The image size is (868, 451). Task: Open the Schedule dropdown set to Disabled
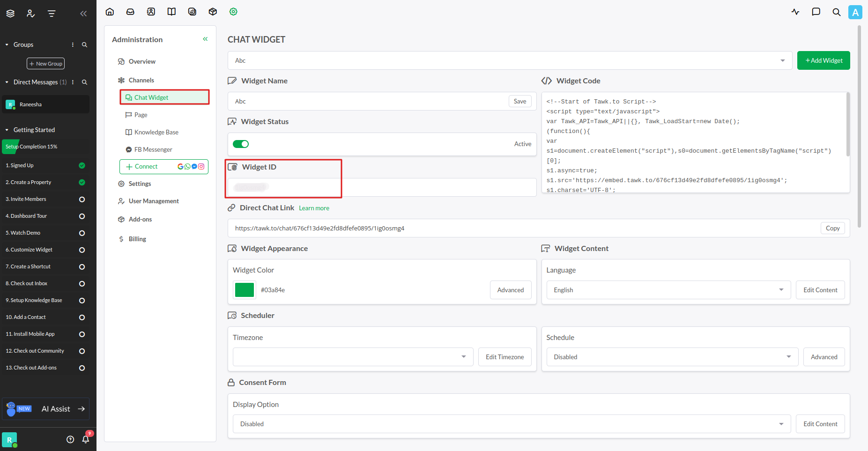672,357
